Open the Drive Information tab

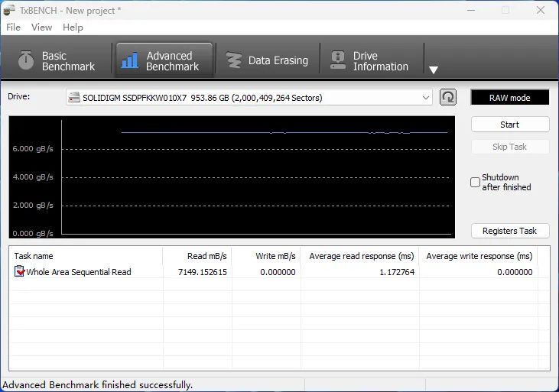pyautogui.click(x=372, y=60)
